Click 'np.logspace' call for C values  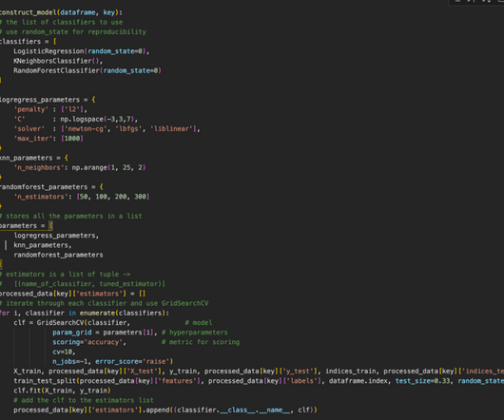pyautogui.click(x=82, y=119)
